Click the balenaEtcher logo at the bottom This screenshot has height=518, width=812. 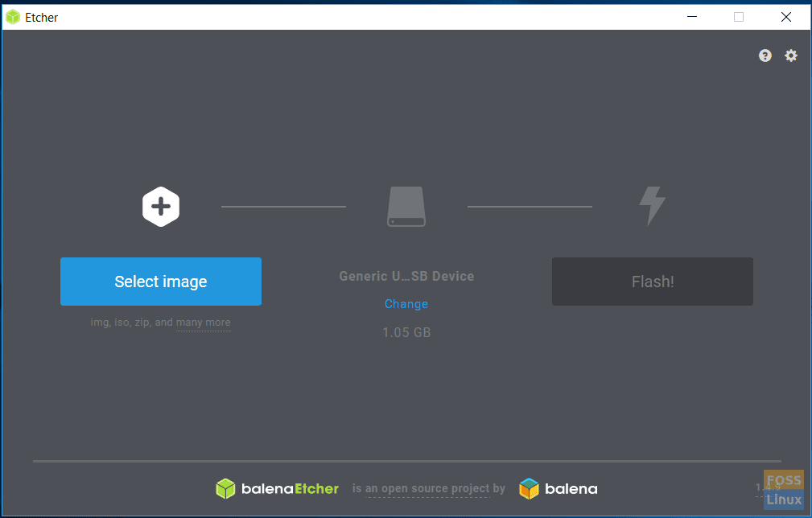[x=277, y=488]
